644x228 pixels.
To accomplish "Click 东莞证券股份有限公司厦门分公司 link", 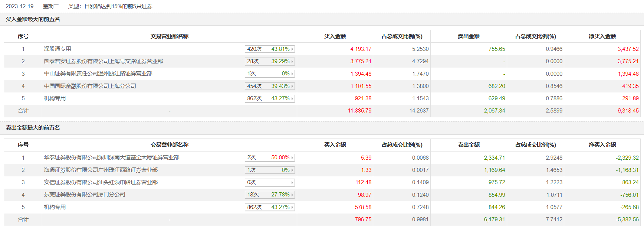I will 85,195.
